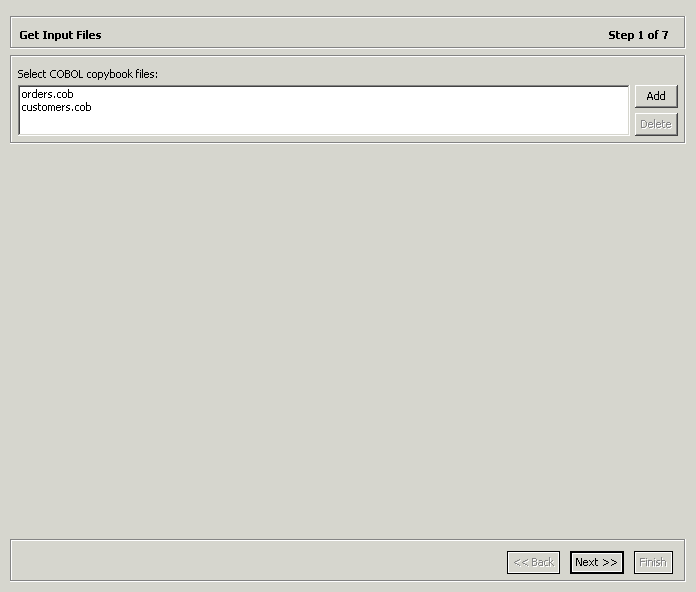Click the << Back button
This screenshot has height=592, width=696.
534,562
